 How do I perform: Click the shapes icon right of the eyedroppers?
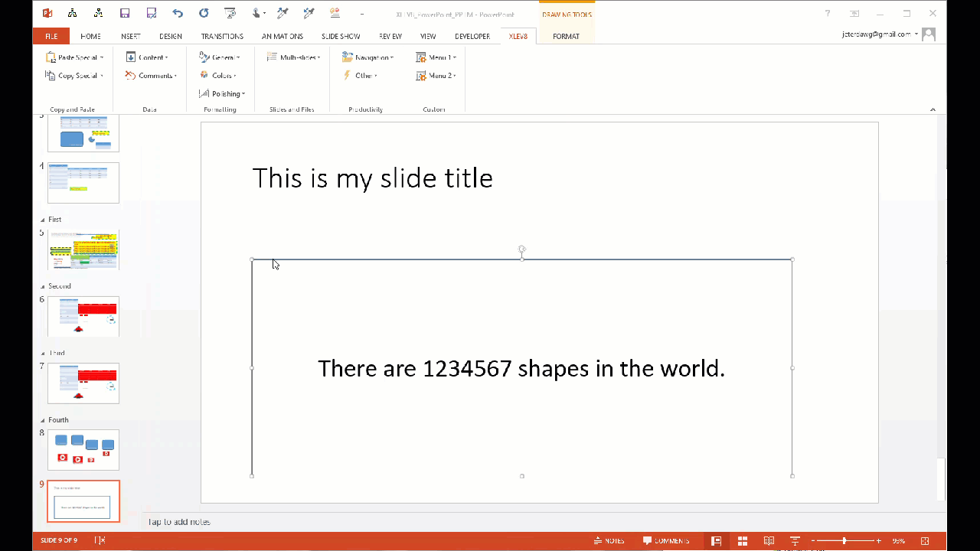pyautogui.click(x=335, y=13)
